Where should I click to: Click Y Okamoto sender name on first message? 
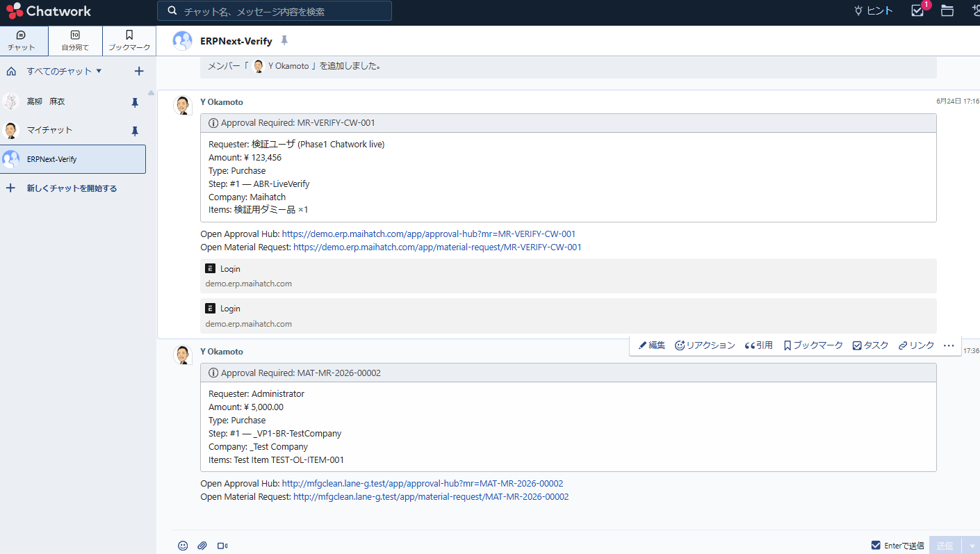coord(222,102)
